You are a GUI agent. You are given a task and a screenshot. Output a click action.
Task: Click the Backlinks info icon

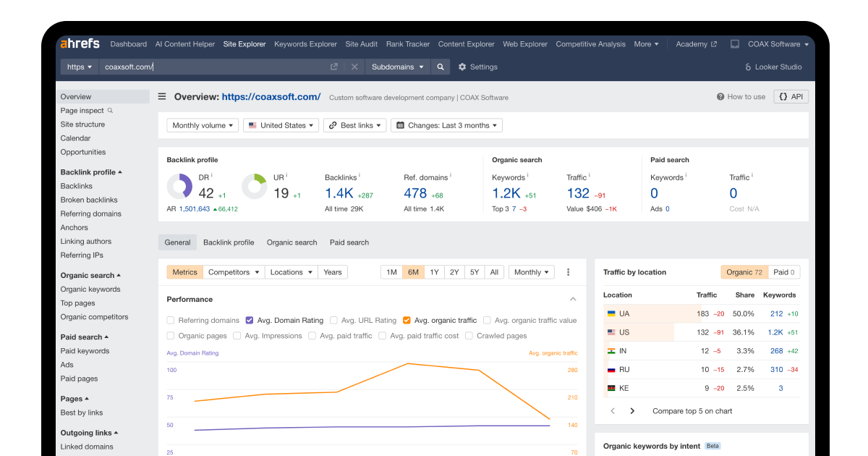pos(359,174)
